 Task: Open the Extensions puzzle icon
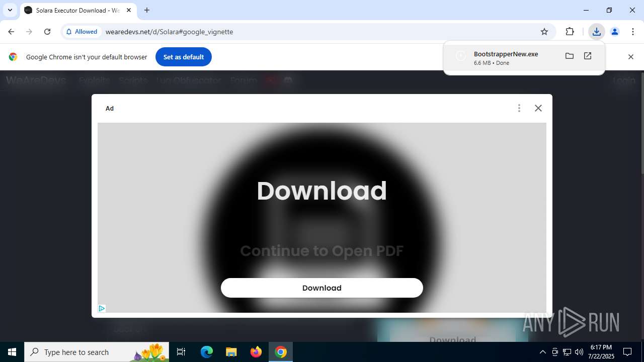(x=570, y=32)
